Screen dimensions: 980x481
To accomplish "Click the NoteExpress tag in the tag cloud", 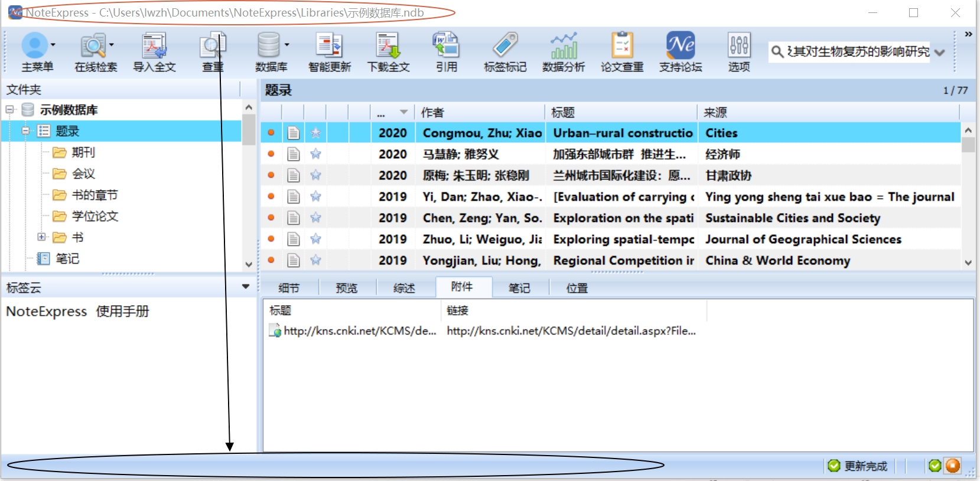I will click(47, 311).
